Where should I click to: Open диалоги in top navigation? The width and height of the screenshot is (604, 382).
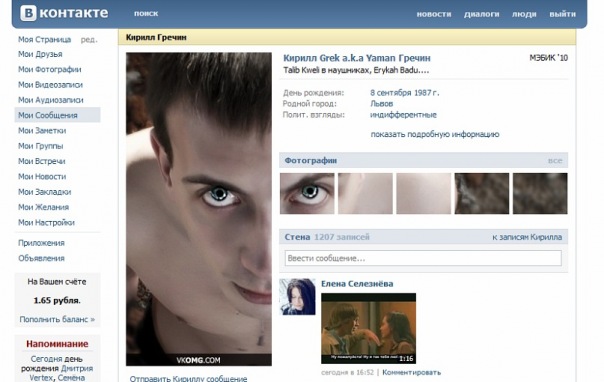(x=482, y=14)
